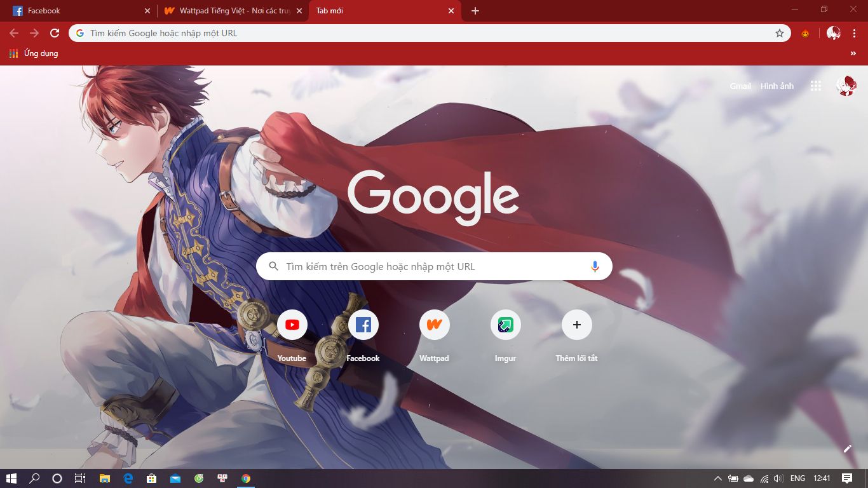Close the Wattpad Tiếng Việt tab

(299, 11)
